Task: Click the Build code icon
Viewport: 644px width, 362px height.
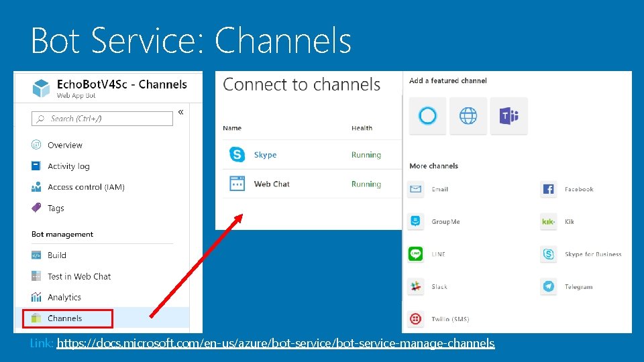Action: pos(36,255)
